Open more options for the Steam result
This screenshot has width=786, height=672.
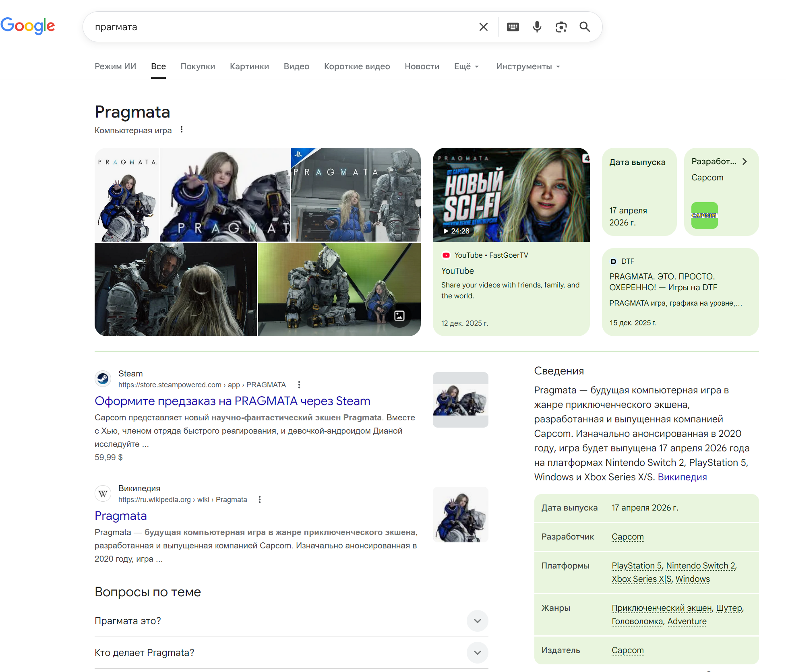pos(299,385)
